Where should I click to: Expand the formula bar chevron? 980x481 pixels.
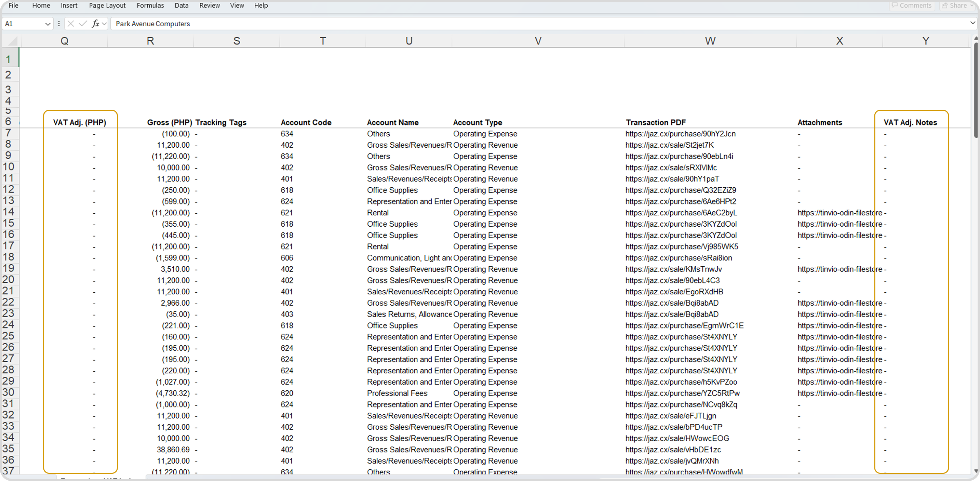(973, 24)
